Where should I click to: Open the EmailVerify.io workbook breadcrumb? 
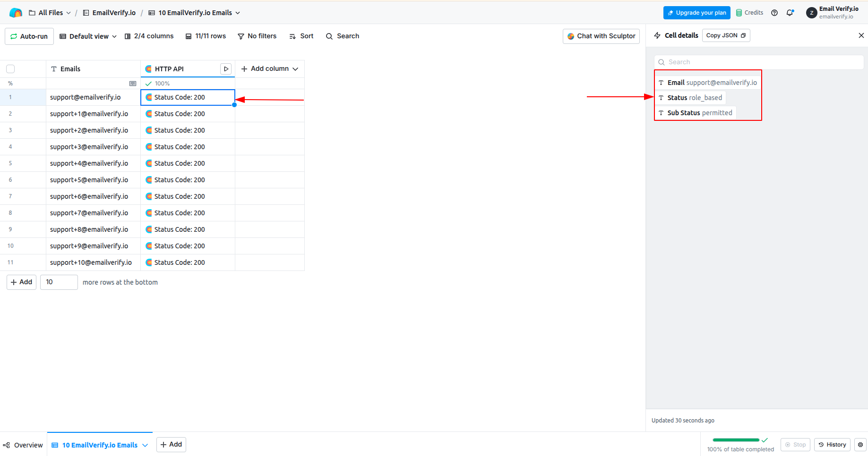coord(109,13)
